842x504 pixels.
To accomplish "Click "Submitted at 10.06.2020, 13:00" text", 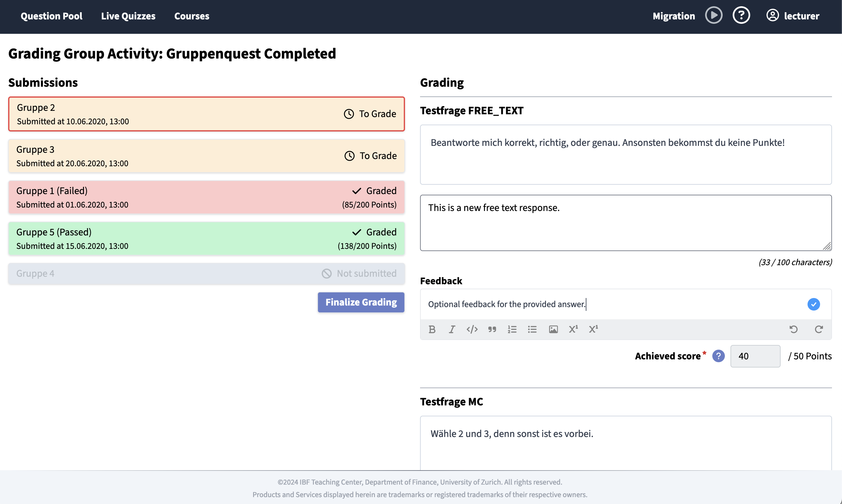I will coord(73,121).
